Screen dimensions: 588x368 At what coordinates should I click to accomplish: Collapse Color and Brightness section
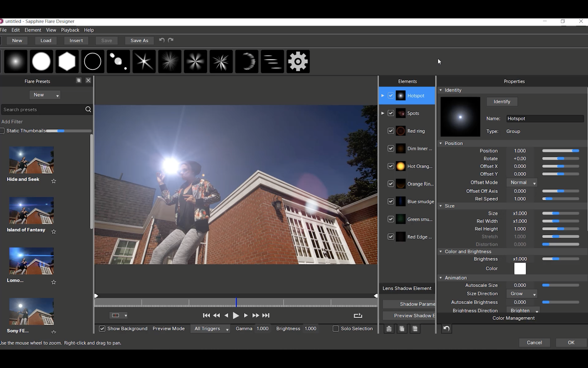click(441, 251)
